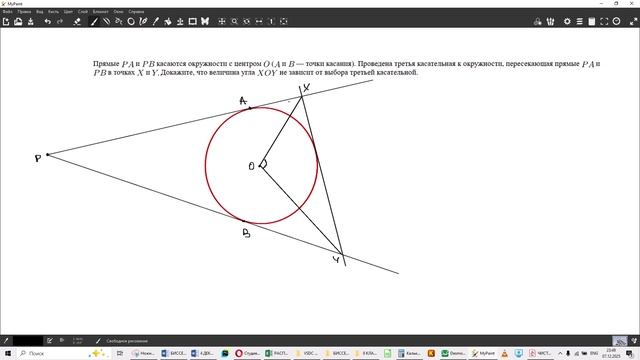Activate the Zoom magnifier tool
The height and width of the screenshot is (360, 640).
(234, 21)
